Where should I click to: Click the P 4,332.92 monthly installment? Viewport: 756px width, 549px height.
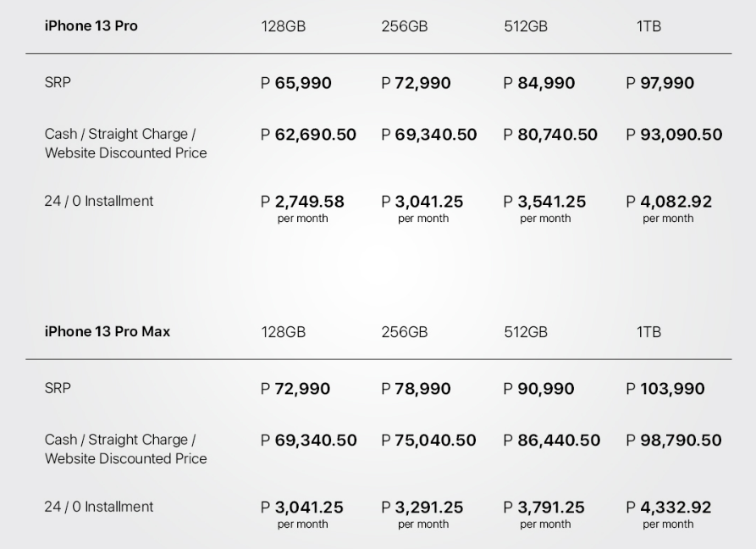669,507
